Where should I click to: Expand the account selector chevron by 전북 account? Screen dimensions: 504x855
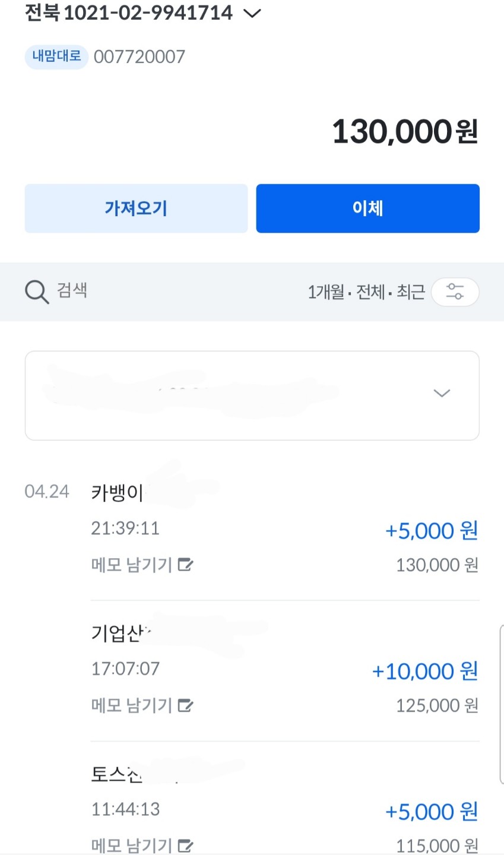point(253,13)
